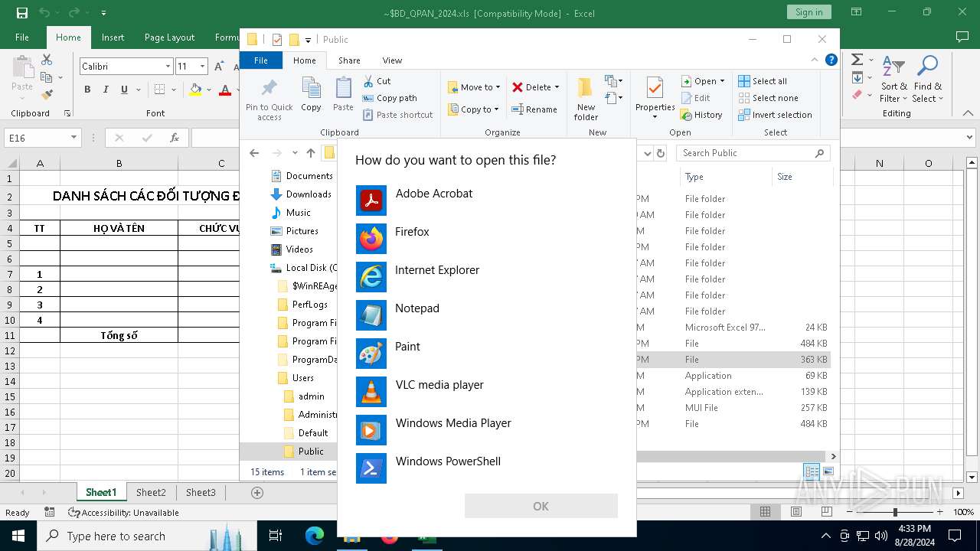Click Cut in Explorer clipboard group
The width and height of the screenshot is (980, 551).
(377, 81)
